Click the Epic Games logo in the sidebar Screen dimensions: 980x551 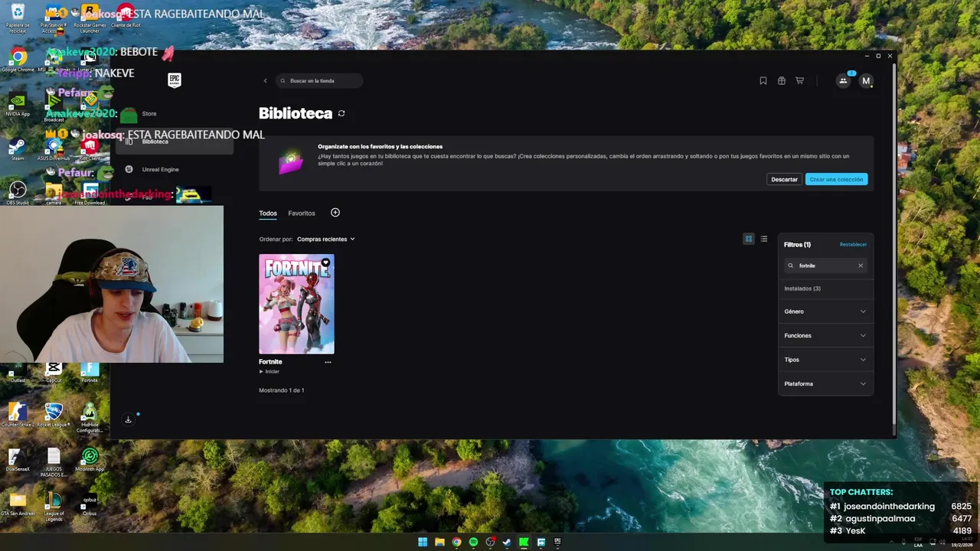point(175,80)
